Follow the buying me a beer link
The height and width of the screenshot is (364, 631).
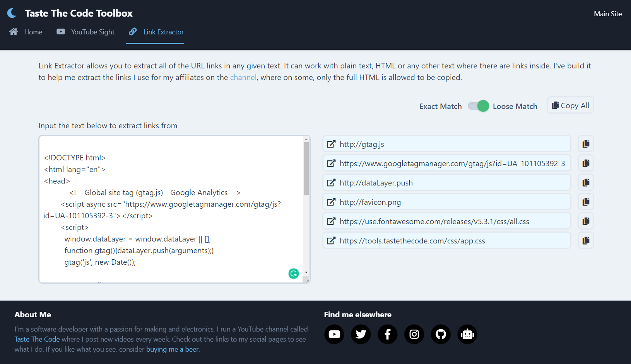click(172, 349)
